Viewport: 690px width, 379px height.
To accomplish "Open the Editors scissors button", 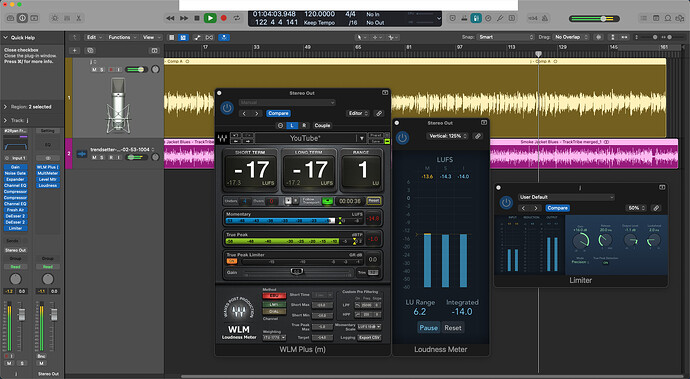I will [79, 18].
